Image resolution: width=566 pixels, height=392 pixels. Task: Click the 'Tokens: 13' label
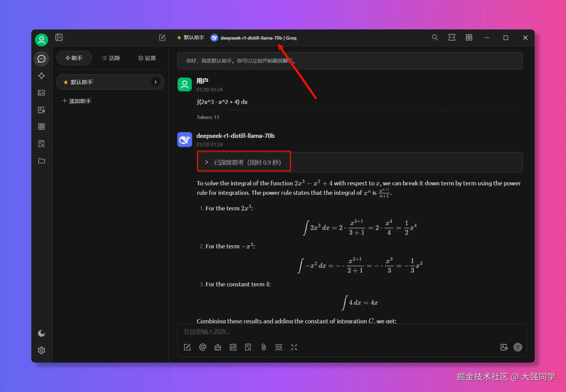point(208,117)
